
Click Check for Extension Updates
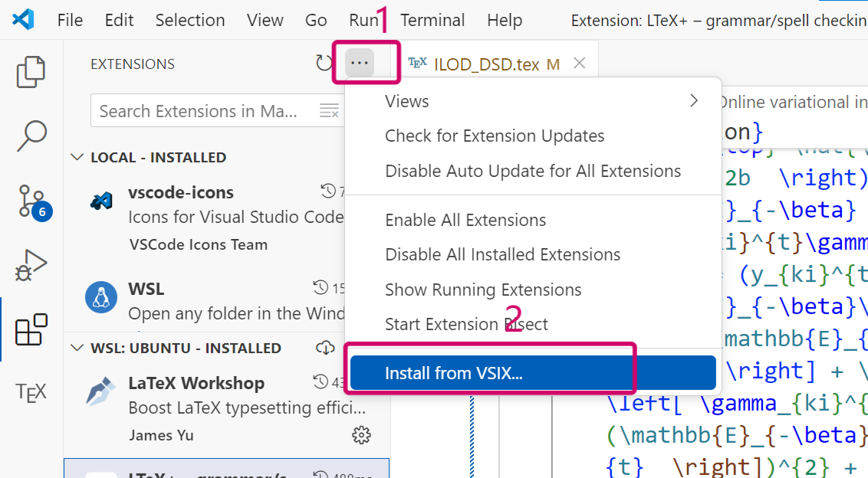(495, 136)
